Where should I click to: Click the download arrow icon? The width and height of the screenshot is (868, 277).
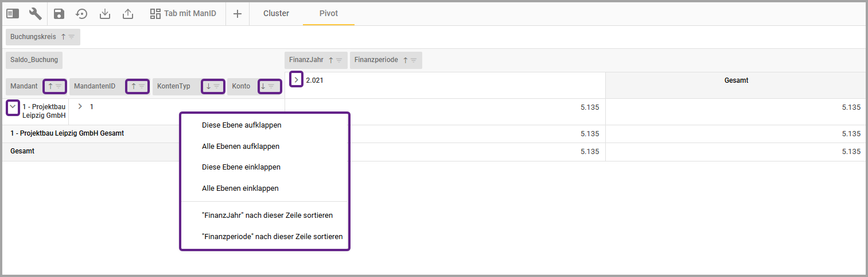pos(105,14)
